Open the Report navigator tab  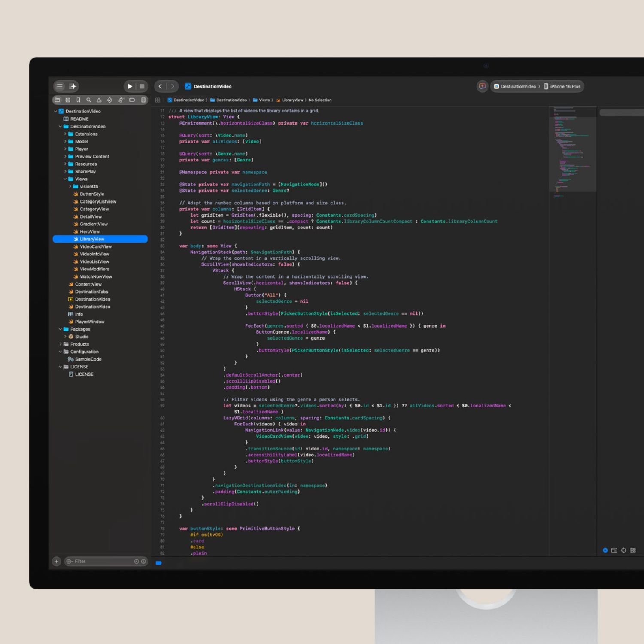click(143, 100)
